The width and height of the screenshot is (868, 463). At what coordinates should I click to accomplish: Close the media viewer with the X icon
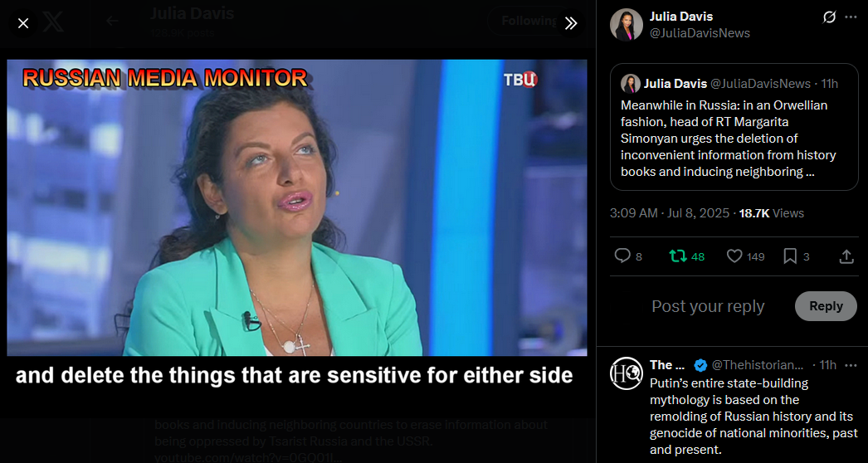(23, 23)
